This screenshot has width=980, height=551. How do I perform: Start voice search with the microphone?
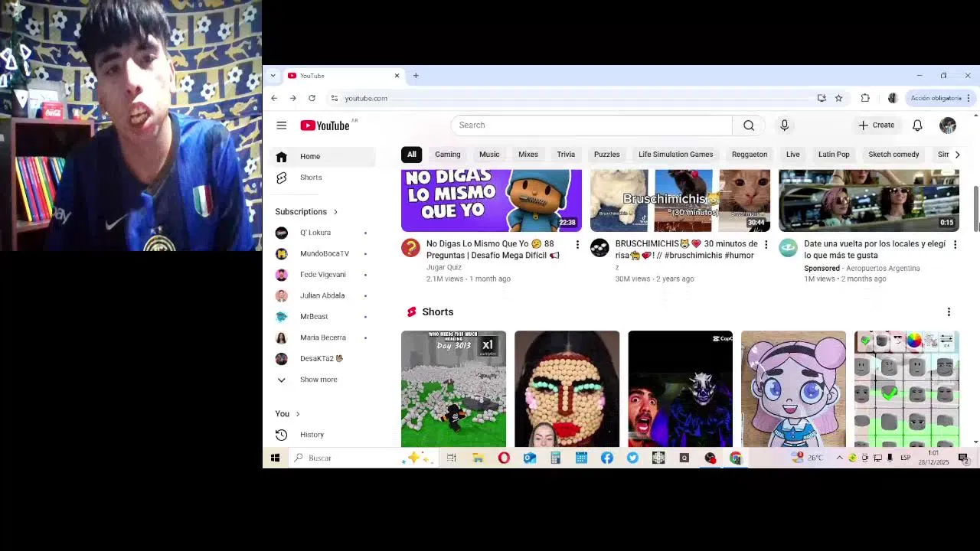click(784, 126)
